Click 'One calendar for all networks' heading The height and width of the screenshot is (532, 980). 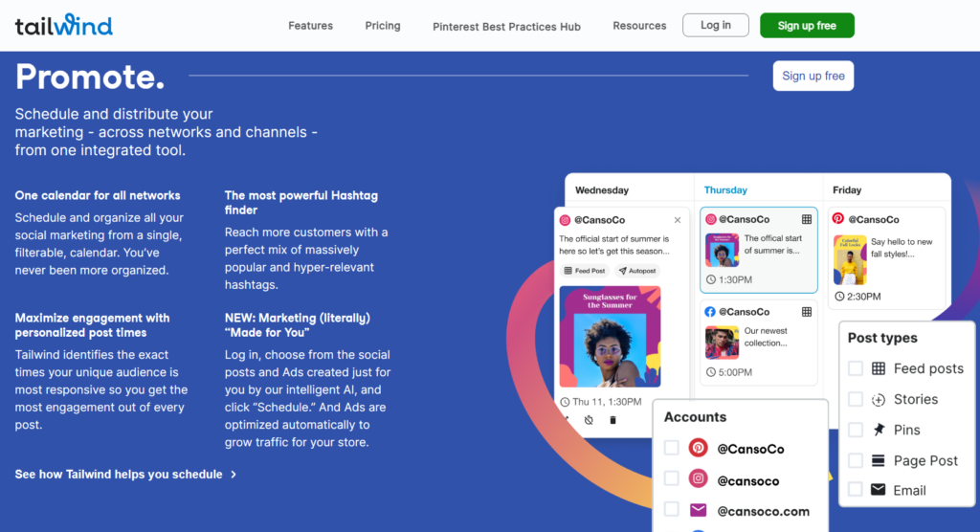click(98, 195)
